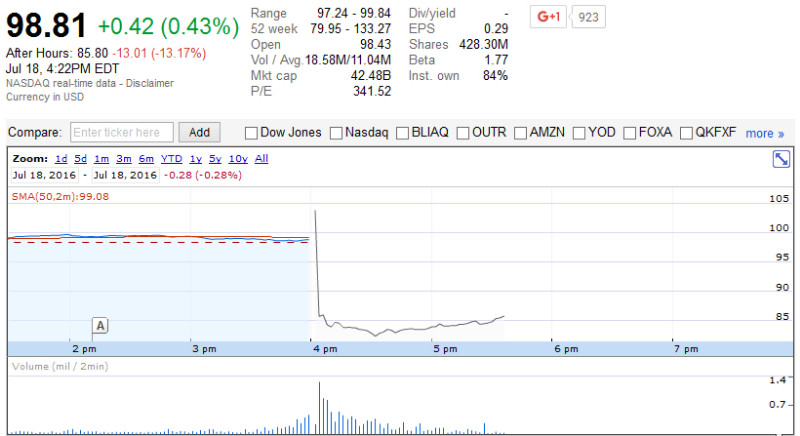The width and height of the screenshot is (800, 436).
Task: Switch chart zoom to YTD
Action: pyautogui.click(x=171, y=159)
